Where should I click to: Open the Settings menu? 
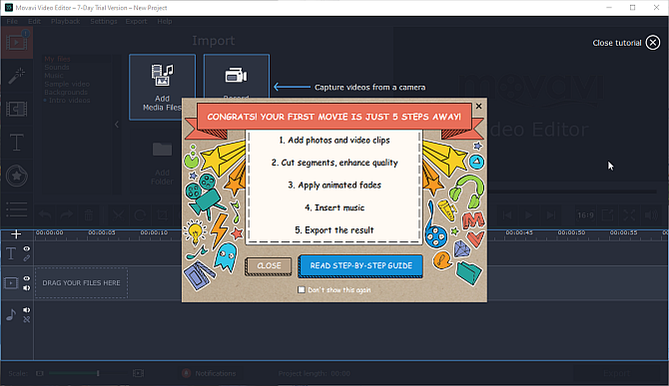click(103, 21)
